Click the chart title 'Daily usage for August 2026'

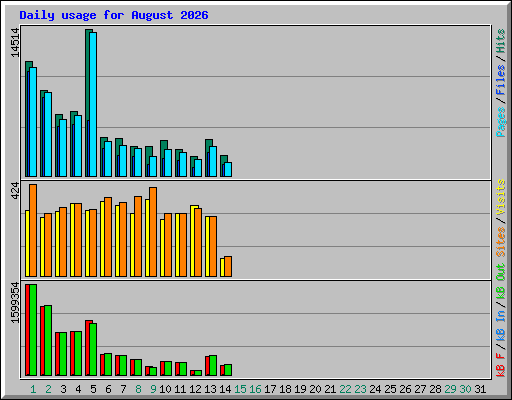pyautogui.click(x=114, y=15)
